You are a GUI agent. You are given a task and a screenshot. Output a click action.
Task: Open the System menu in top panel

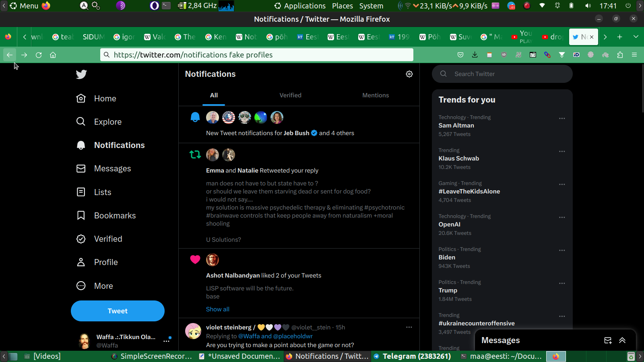point(371,6)
